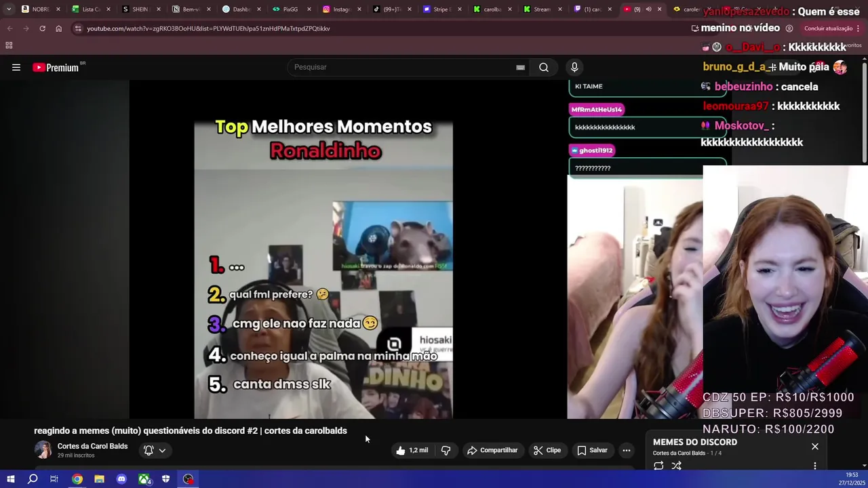Dislike the video with thumbs-down button
This screenshot has width=868, height=488.
coord(446,450)
